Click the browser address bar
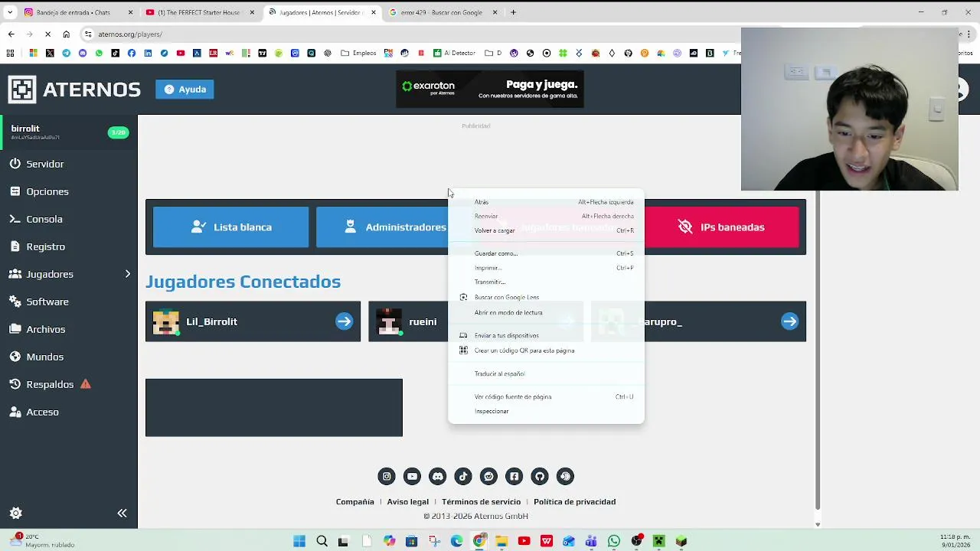The image size is (980, 551). (413, 34)
